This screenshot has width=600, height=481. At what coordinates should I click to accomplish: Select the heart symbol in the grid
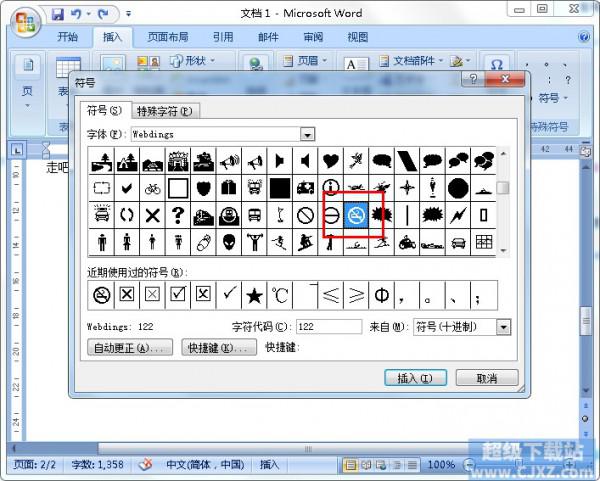[x=331, y=161]
